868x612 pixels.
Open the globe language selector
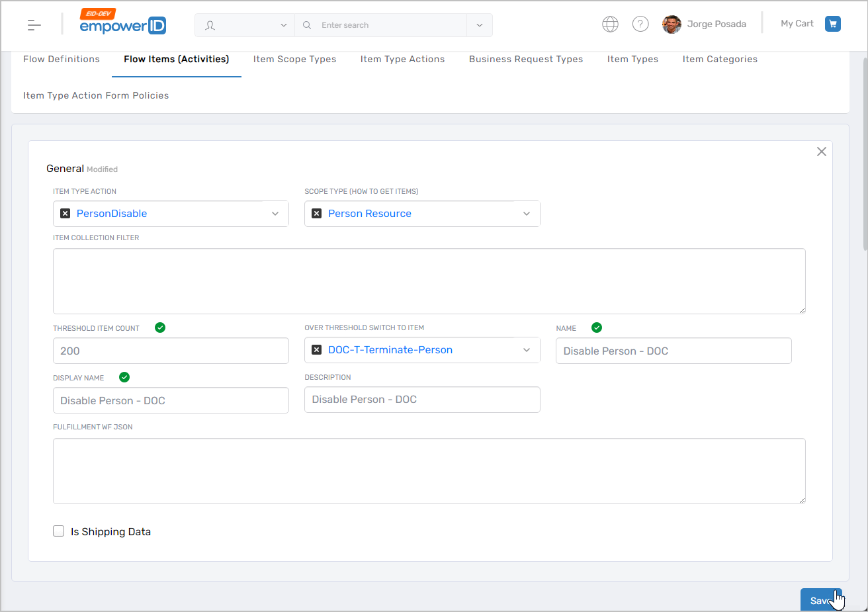point(610,24)
